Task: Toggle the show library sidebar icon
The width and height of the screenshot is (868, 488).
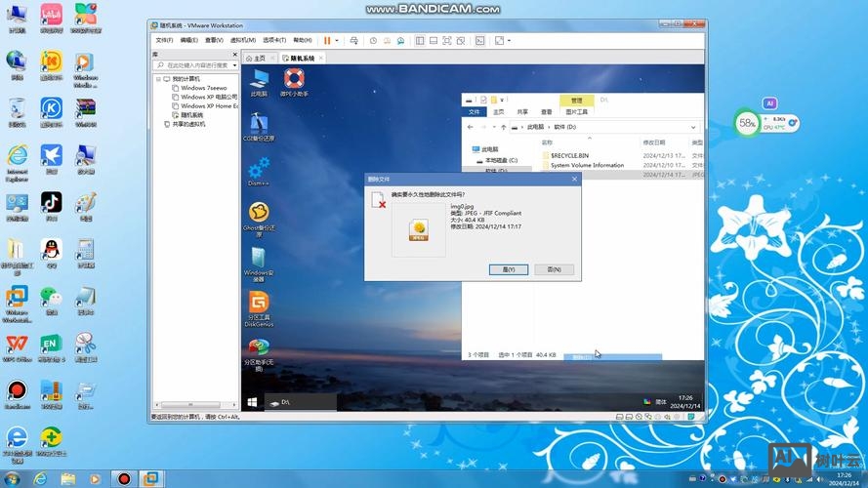Action: (x=420, y=40)
